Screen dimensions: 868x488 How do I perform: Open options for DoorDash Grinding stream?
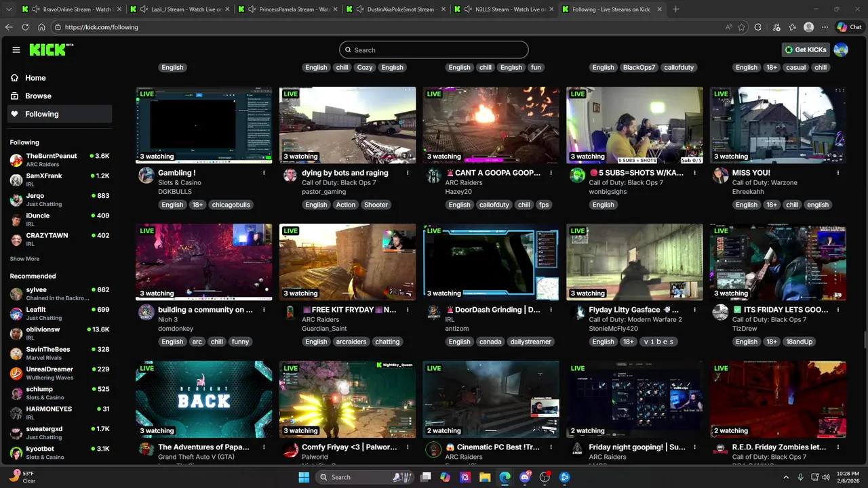551,310
